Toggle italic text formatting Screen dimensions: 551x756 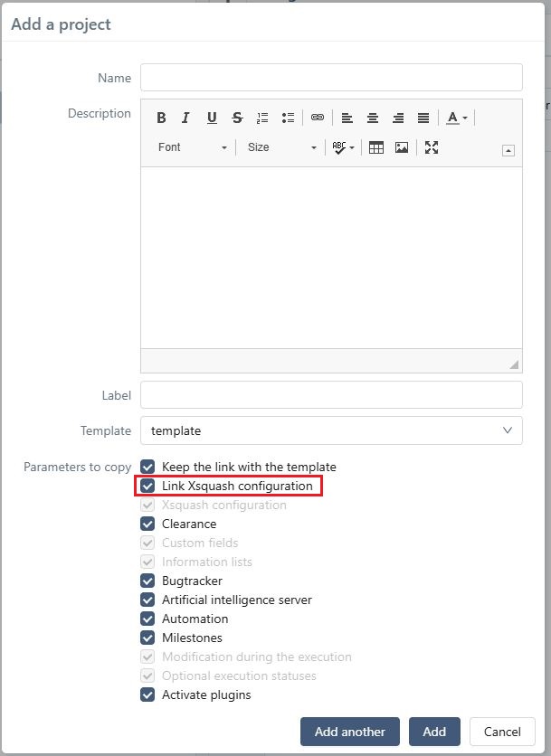186,118
